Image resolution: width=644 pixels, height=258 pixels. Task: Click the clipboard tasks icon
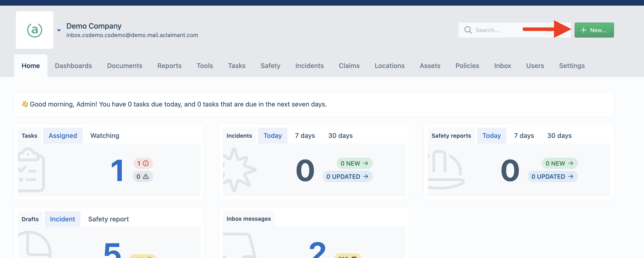click(31, 170)
